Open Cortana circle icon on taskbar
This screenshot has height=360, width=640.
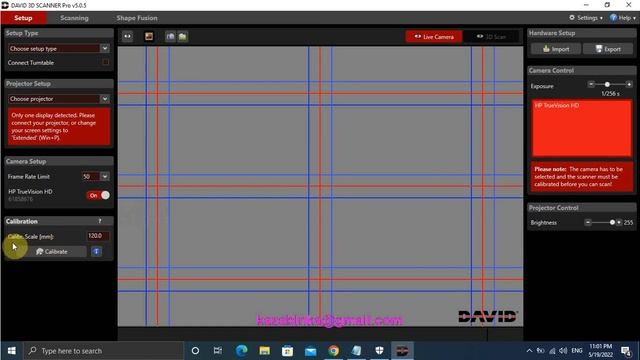pos(195,351)
